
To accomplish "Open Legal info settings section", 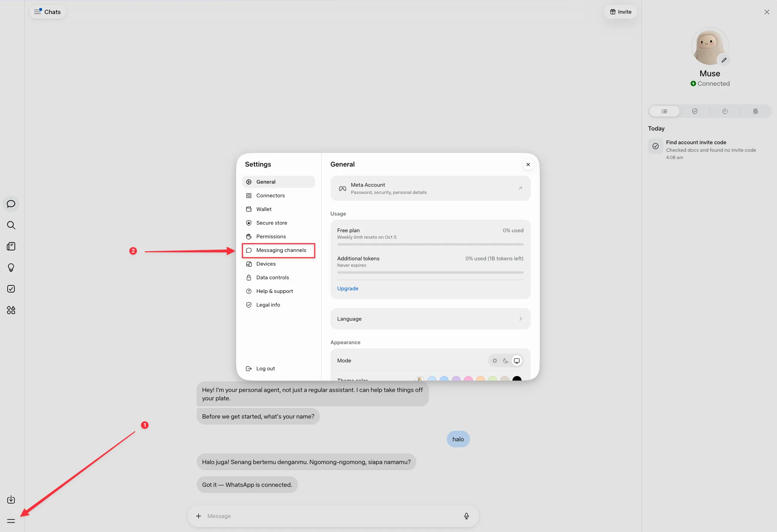I will [x=278, y=305].
